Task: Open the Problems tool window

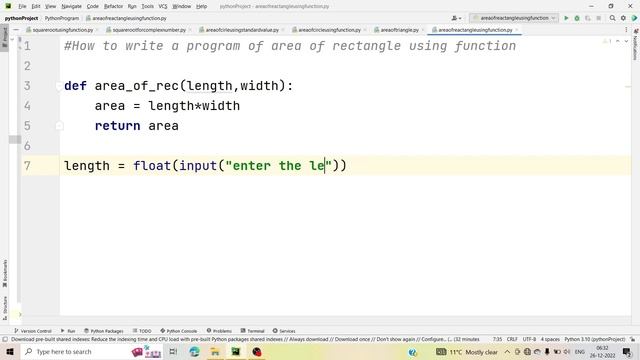Action: [219, 331]
